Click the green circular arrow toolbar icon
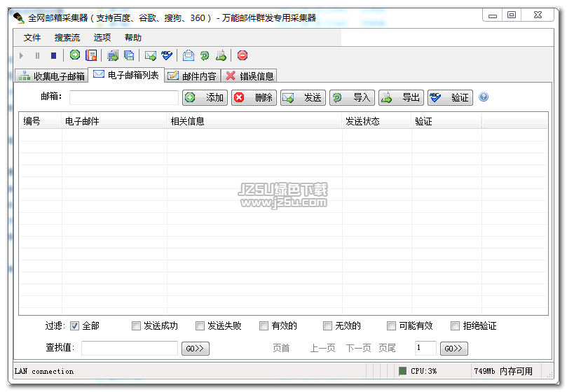This screenshot has width=567, height=392. pos(205,55)
